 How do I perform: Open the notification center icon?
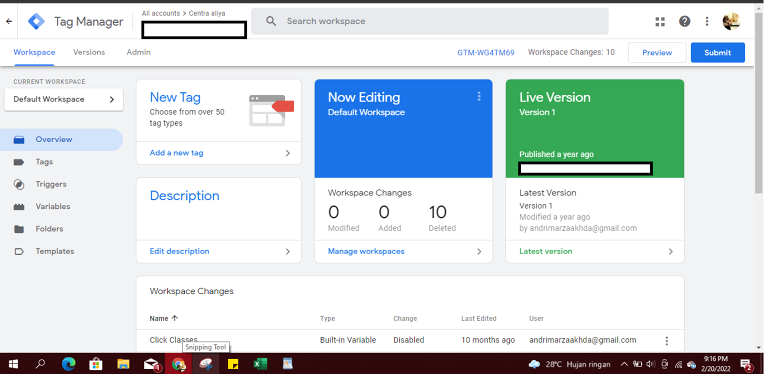[746, 364]
